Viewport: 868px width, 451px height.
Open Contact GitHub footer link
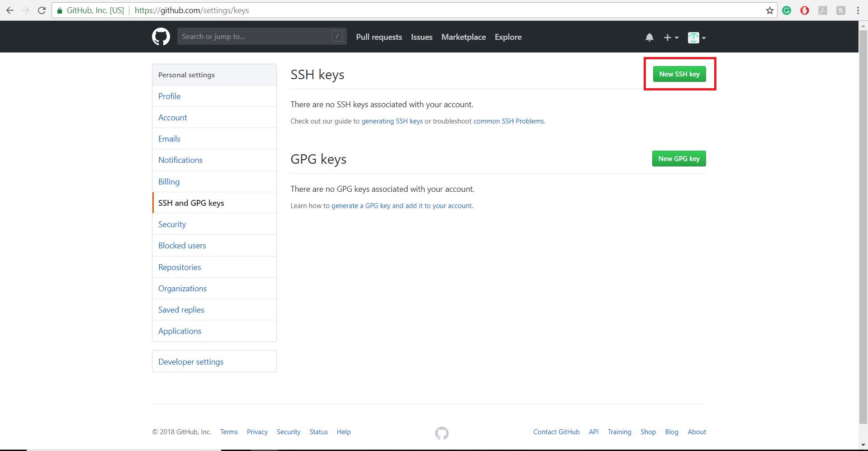[x=556, y=432]
